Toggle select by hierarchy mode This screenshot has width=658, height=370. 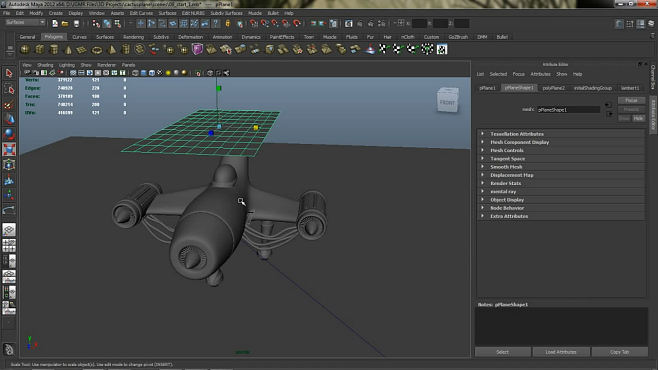click(96, 23)
